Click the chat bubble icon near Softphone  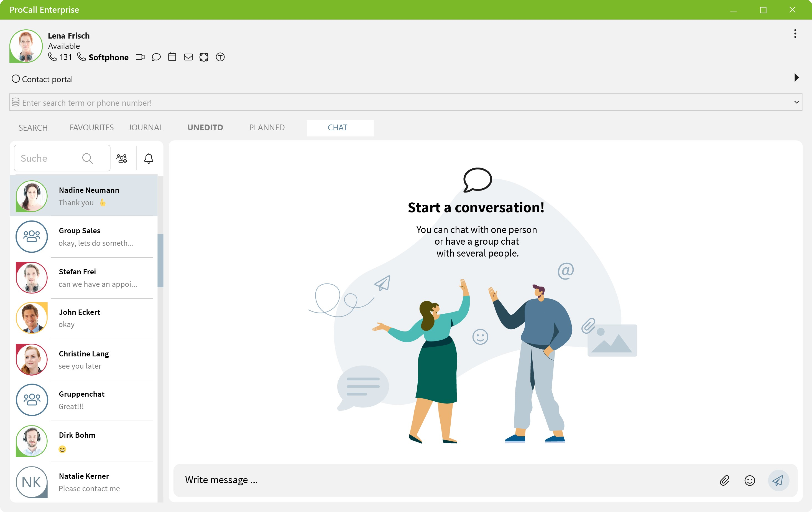coord(156,57)
